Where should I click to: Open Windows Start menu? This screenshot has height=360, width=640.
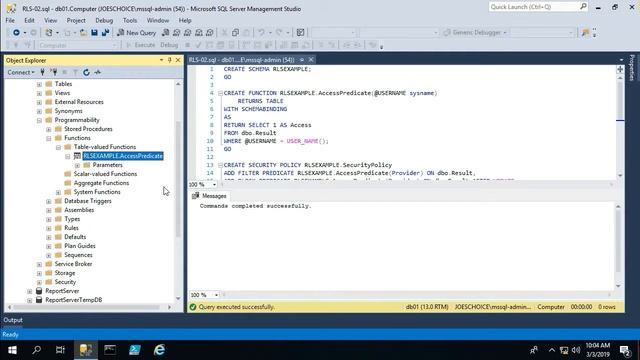point(12,350)
